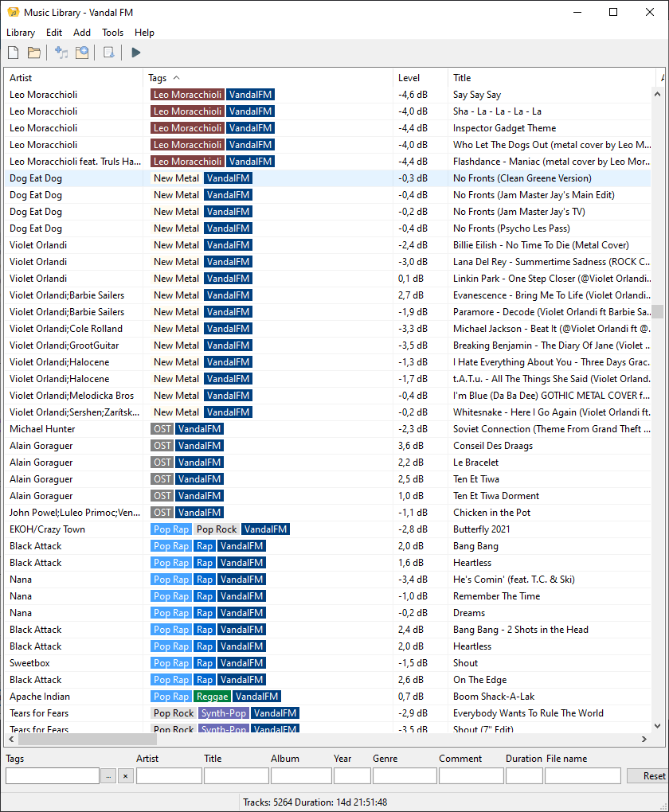
Task: Add a folder using the folder plus icon
Action: pos(82,53)
